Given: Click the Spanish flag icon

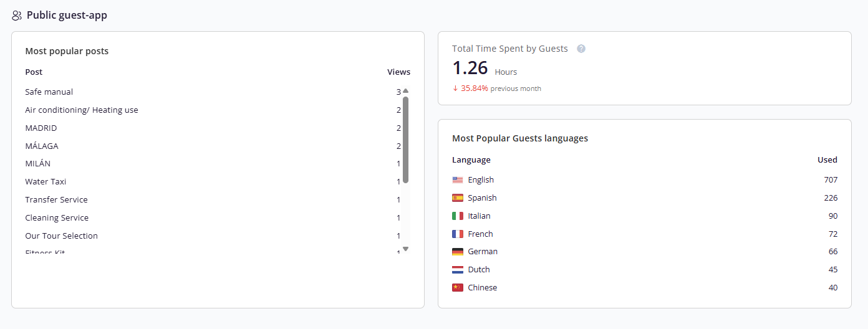Looking at the screenshot, I should pos(458,198).
